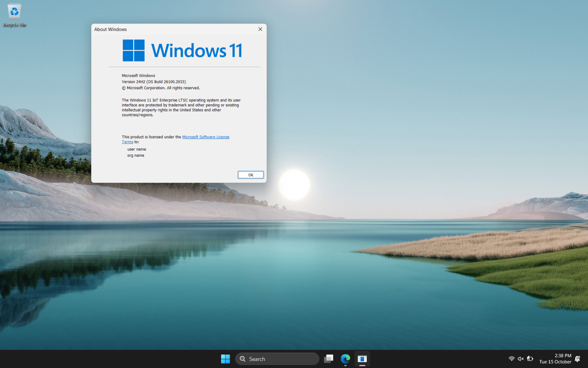Click the 'user name' licensee text
The width and height of the screenshot is (588, 368).
pyautogui.click(x=137, y=149)
